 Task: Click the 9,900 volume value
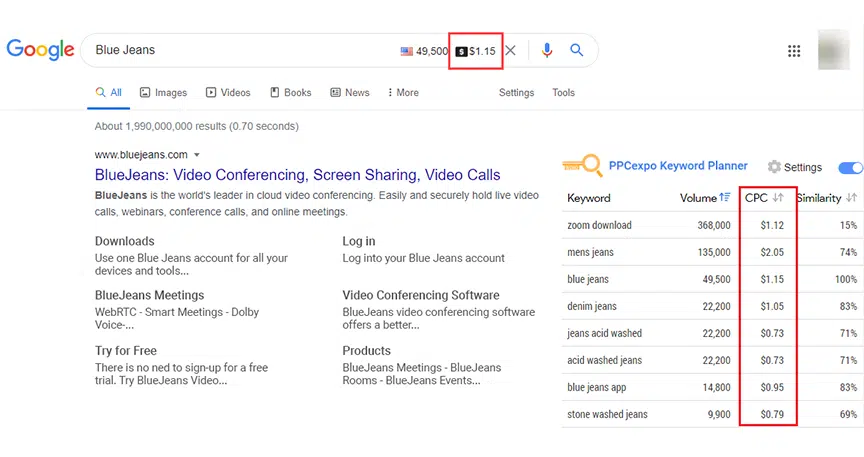pos(719,414)
